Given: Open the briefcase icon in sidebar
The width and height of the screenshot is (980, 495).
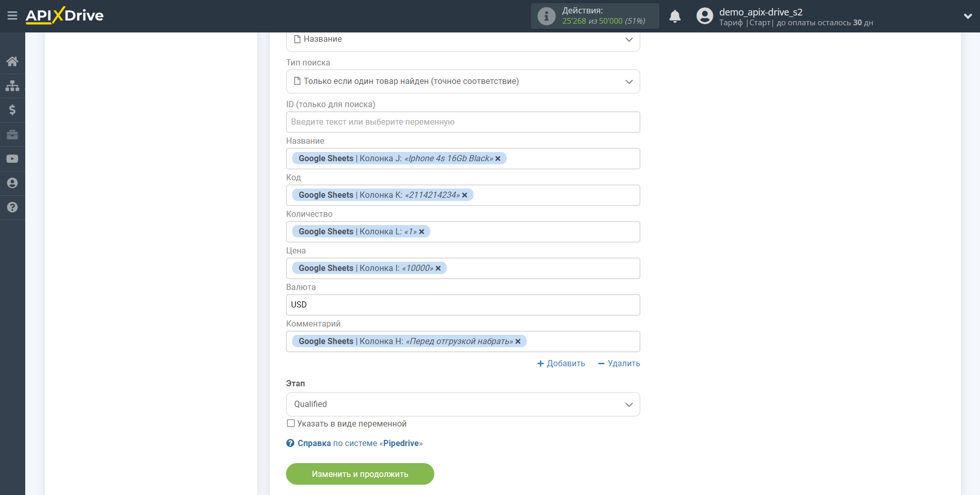Looking at the screenshot, I should [12, 134].
